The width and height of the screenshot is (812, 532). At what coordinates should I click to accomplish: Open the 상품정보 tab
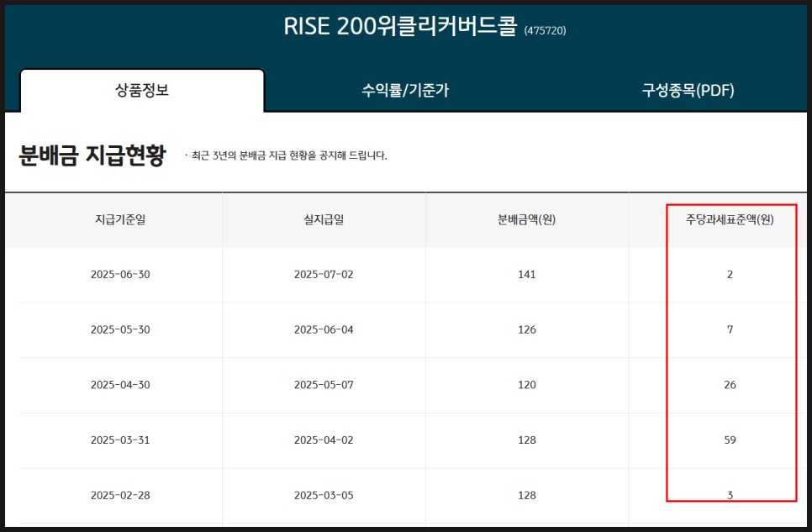(142, 90)
